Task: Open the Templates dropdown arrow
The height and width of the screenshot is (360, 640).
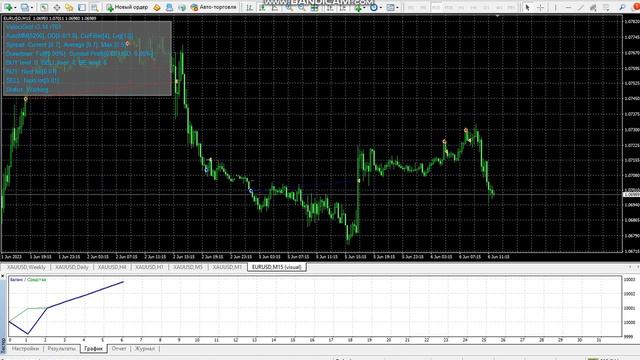Action: pyautogui.click(x=397, y=7)
